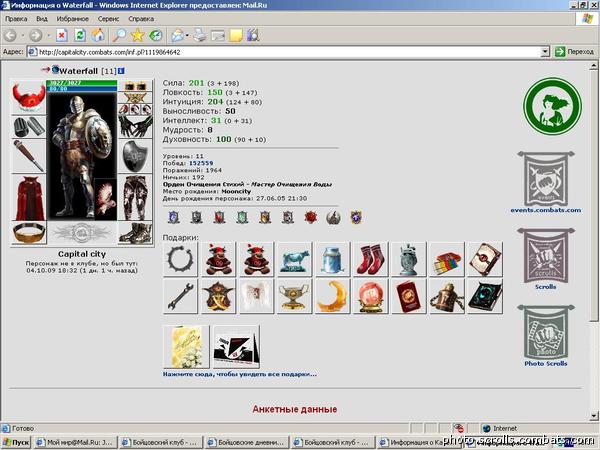Go to Home page icon
The height and width of the screenshot is (450, 600).
point(98,35)
